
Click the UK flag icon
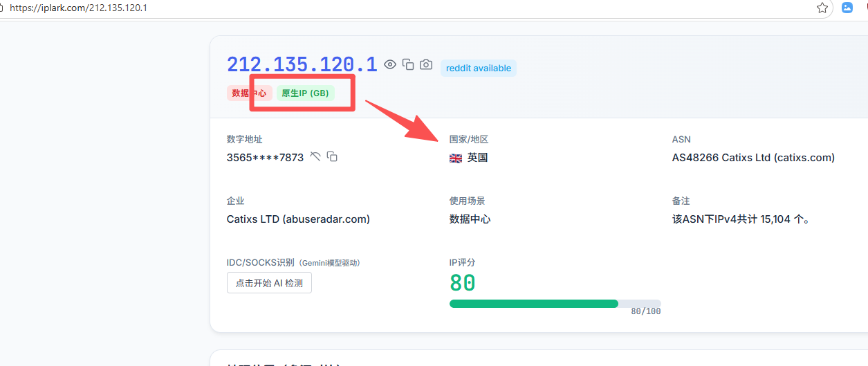point(456,158)
